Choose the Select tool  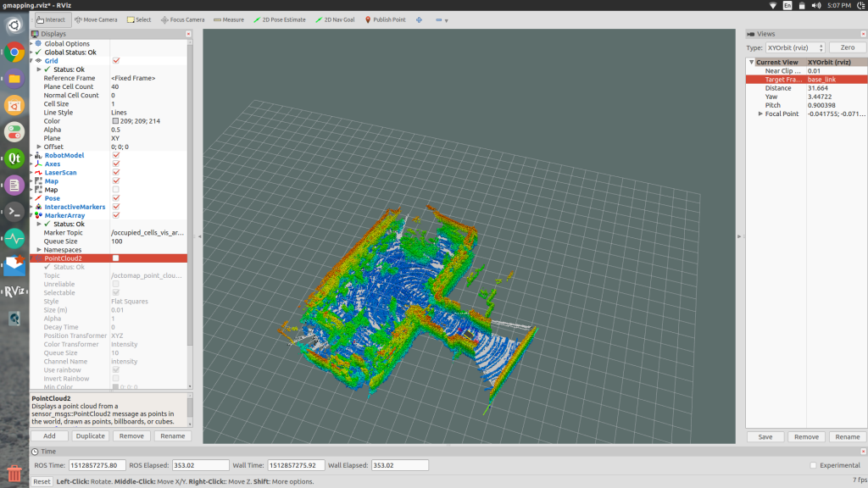point(139,20)
